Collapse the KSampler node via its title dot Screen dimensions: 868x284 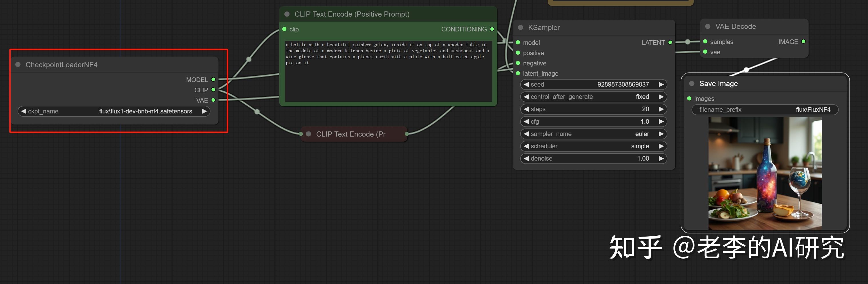[x=520, y=28]
